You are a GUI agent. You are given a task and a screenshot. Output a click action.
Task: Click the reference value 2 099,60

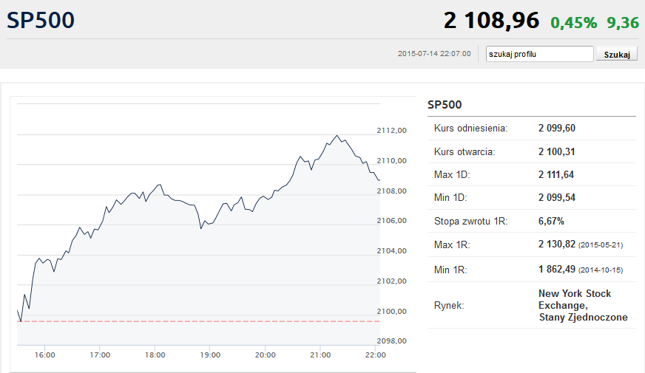coord(557,128)
